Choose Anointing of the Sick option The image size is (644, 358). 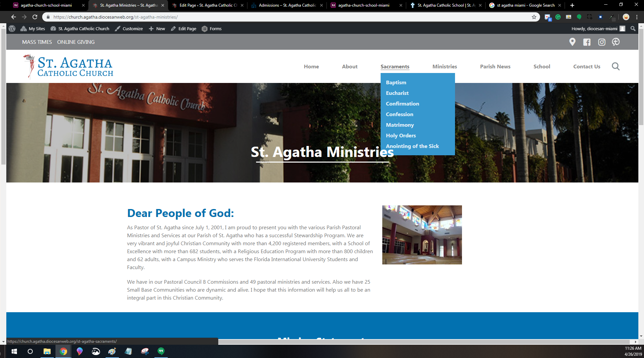[412, 146]
